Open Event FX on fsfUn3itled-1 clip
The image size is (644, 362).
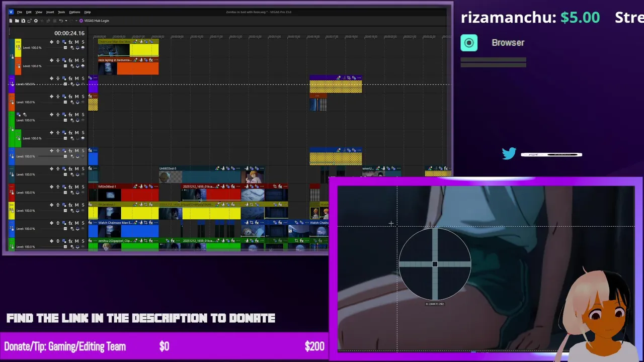[x=151, y=187]
